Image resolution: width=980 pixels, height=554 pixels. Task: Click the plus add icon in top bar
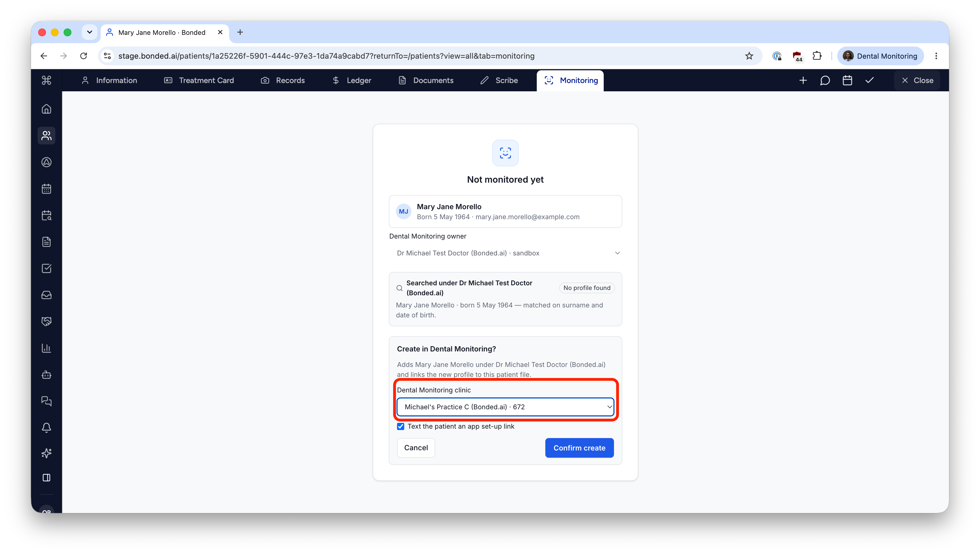(x=803, y=80)
